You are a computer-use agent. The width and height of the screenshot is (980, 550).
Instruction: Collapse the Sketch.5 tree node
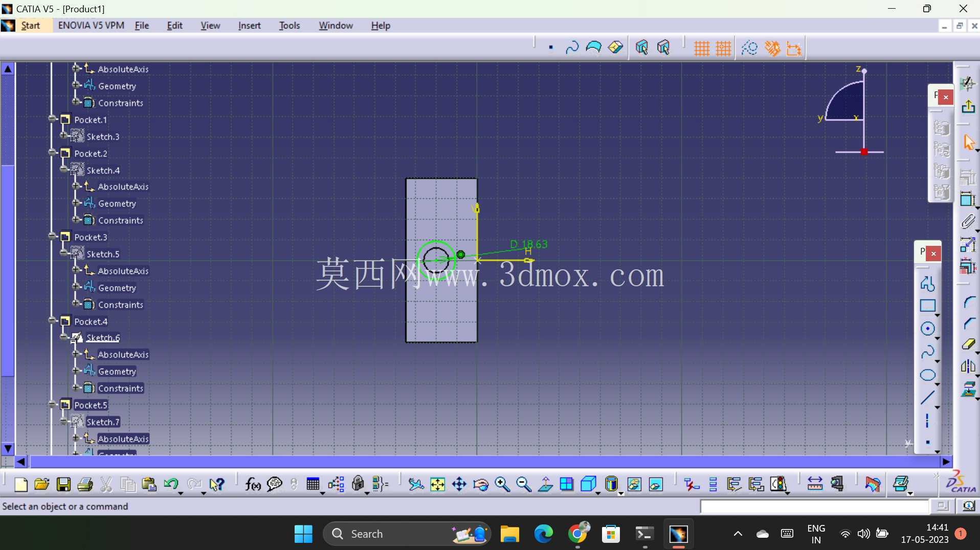(63, 253)
